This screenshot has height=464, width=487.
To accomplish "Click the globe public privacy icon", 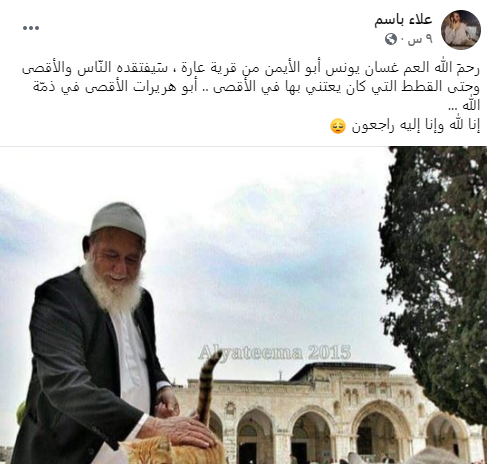I will point(391,39).
